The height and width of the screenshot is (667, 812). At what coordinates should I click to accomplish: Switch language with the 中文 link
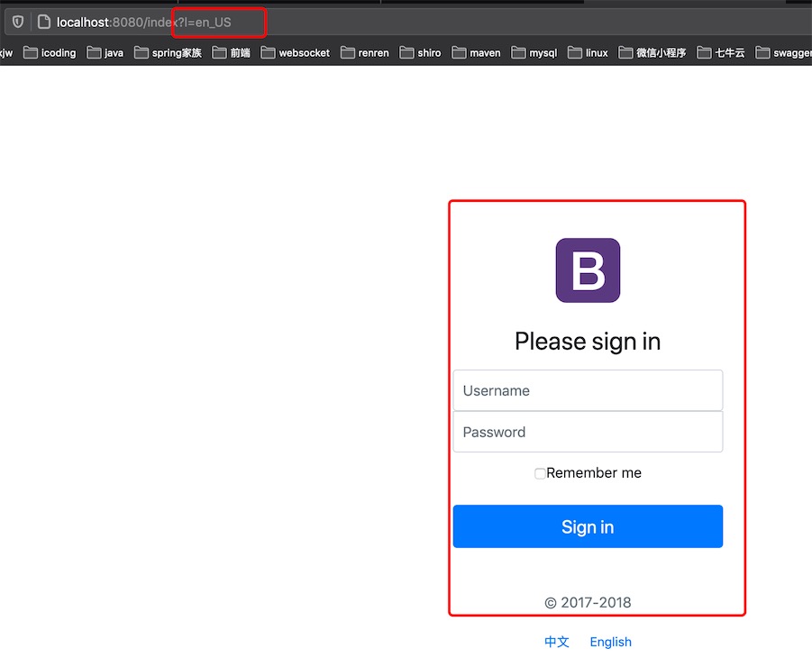(x=557, y=642)
